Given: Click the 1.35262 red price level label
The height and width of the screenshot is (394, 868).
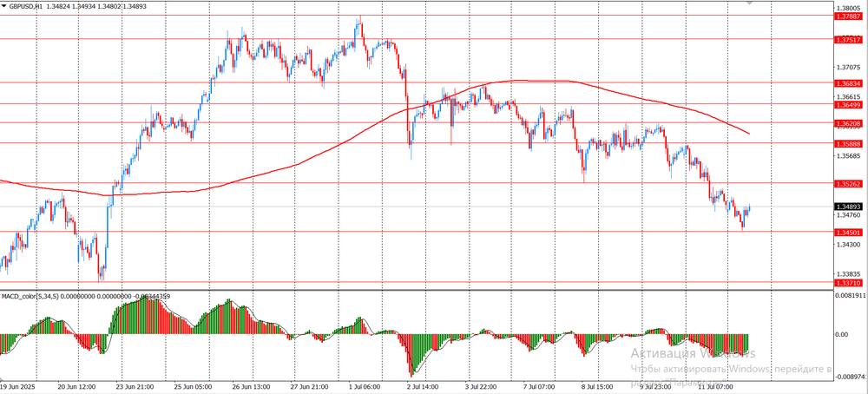Looking at the screenshot, I should tap(848, 183).
